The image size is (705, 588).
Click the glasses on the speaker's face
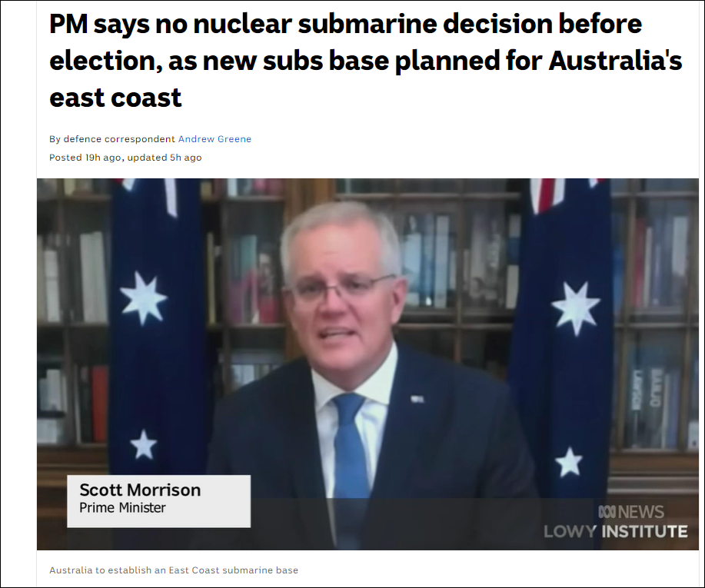click(x=341, y=288)
